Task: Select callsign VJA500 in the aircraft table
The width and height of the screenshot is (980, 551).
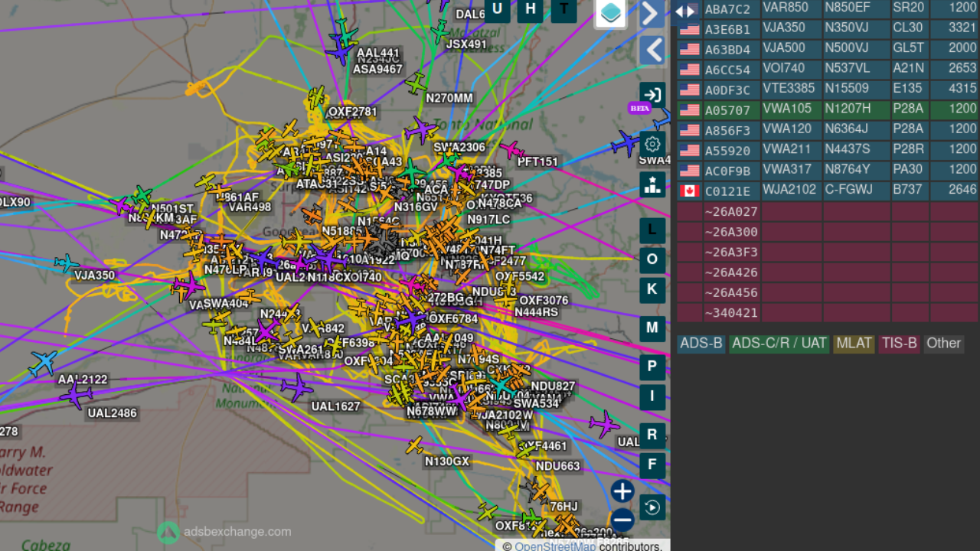Action: coord(784,47)
